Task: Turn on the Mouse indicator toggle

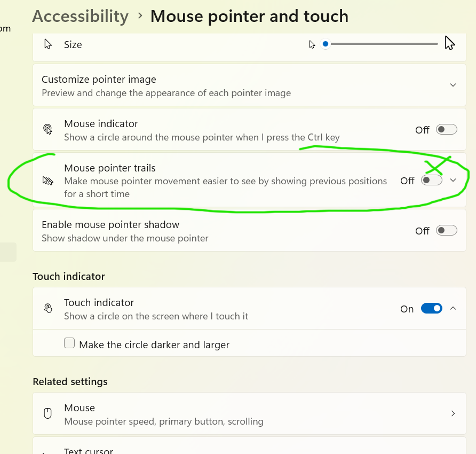Action: click(446, 129)
